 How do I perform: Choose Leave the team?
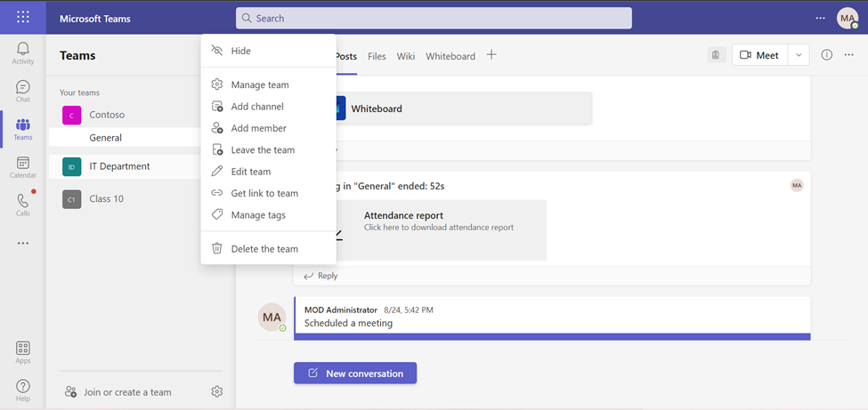[269, 150]
